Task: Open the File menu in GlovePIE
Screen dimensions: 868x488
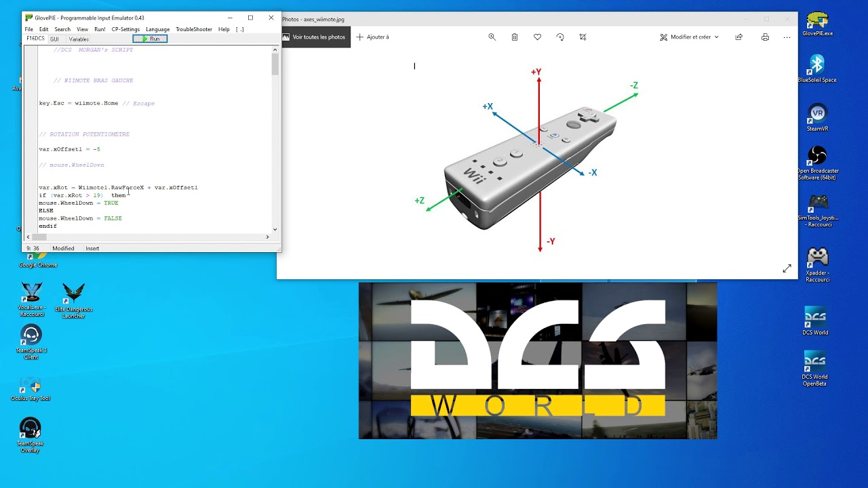Action: coord(29,29)
